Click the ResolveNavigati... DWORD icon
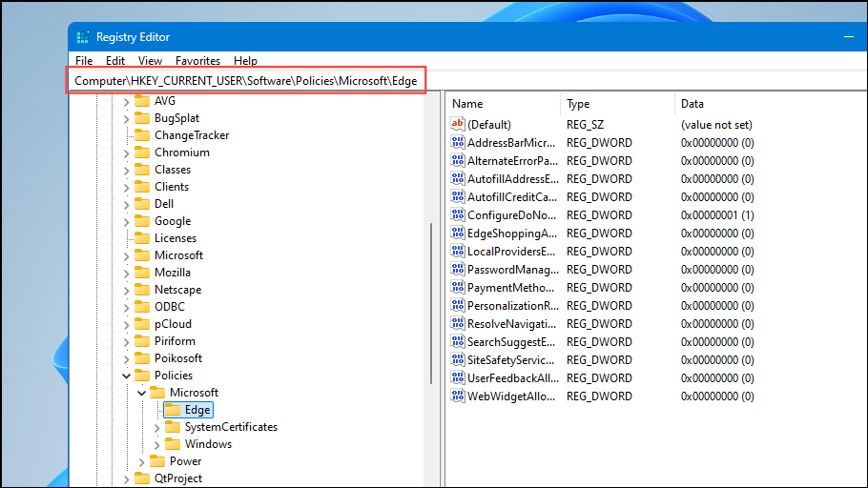868x488 pixels. [x=457, y=323]
